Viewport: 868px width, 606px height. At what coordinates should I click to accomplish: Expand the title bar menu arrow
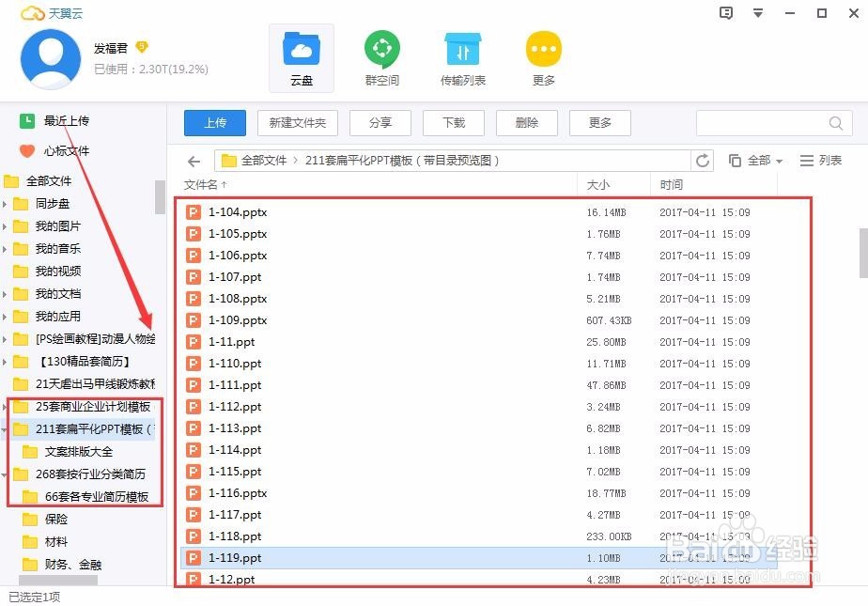coord(758,12)
